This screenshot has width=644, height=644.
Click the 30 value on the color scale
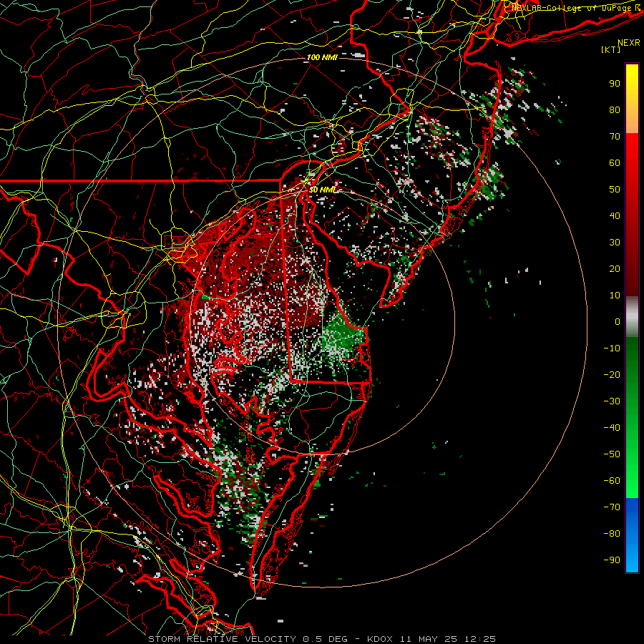click(615, 243)
